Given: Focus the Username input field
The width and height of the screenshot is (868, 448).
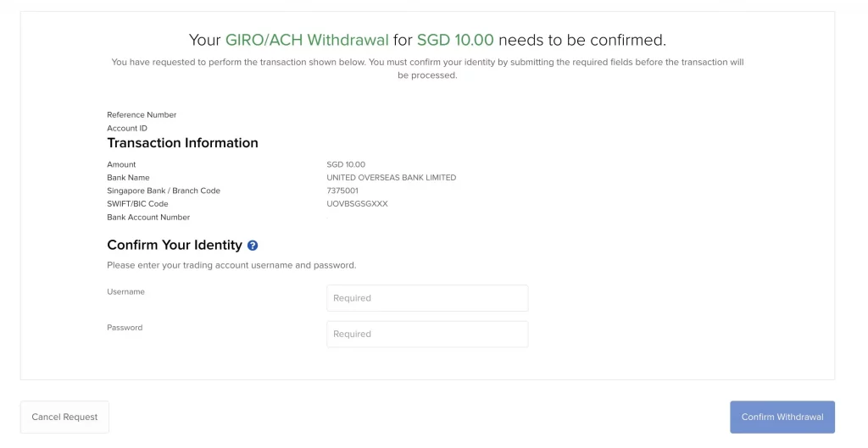Looking at the screenshot, I should (x=427, y=298).
